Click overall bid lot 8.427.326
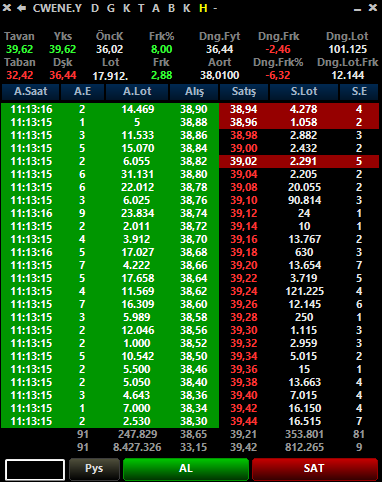Image resolution: width=382 pixels, height=482 pixels. (x=137, y=447)
